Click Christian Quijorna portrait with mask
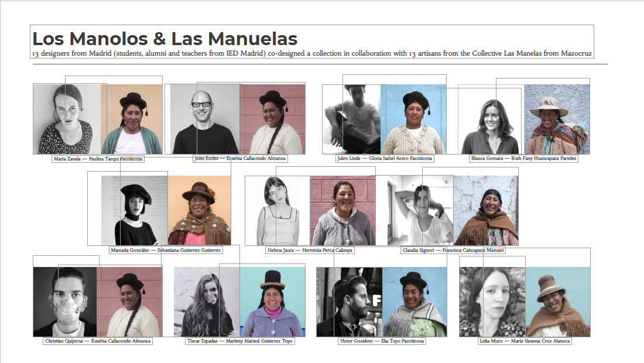The width and height of the screenshot is (644, 363). [x=65, y=302]
